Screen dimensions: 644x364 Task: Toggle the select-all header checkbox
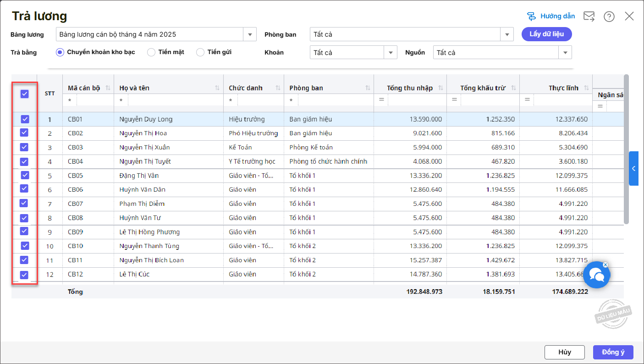pos(25,94)
